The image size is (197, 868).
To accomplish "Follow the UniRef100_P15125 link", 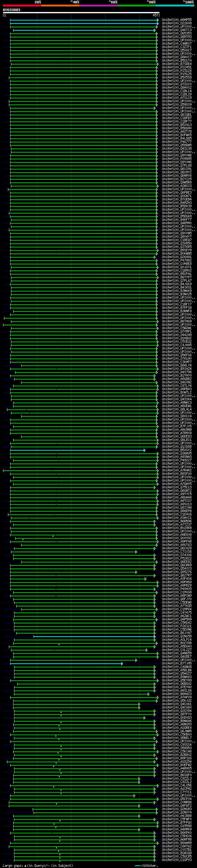I will (x=176, y=74).
